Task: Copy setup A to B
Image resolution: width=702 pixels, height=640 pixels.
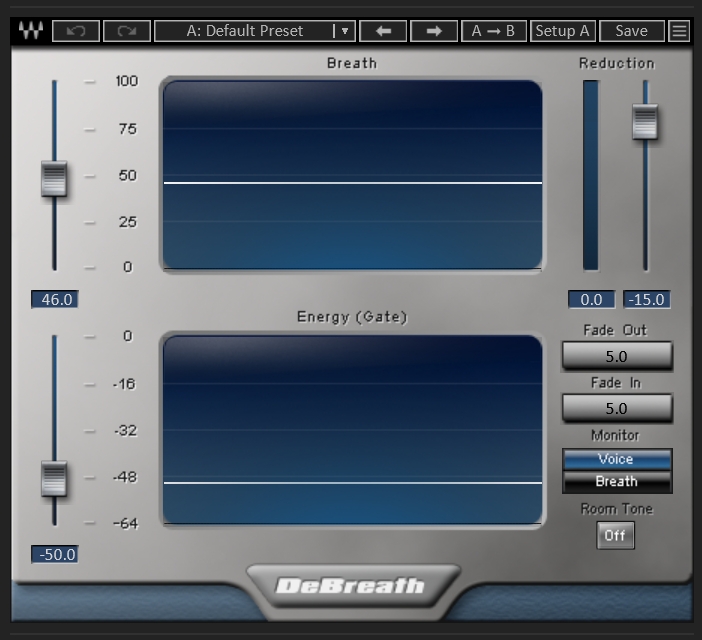Action: point(494,31)
